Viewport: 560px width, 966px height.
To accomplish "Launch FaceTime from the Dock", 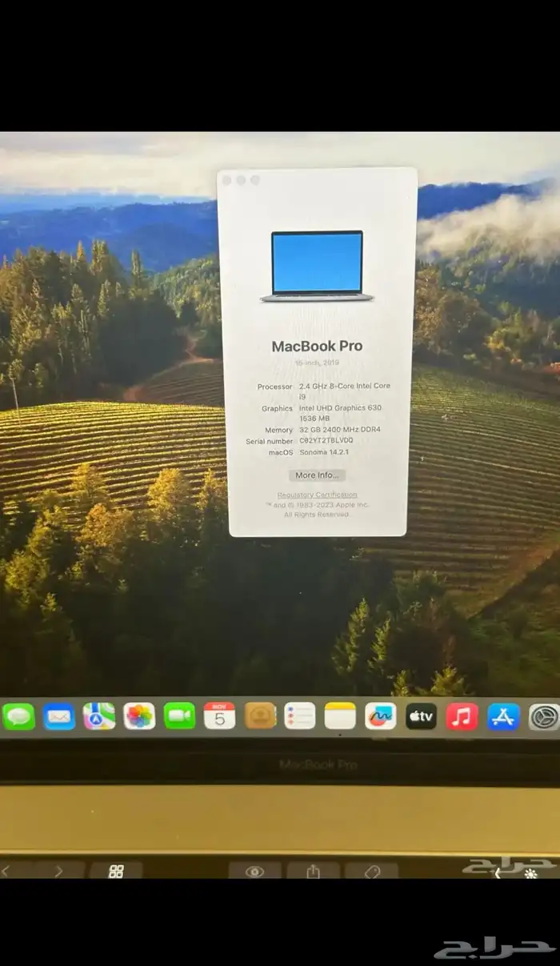I will 179,715.
